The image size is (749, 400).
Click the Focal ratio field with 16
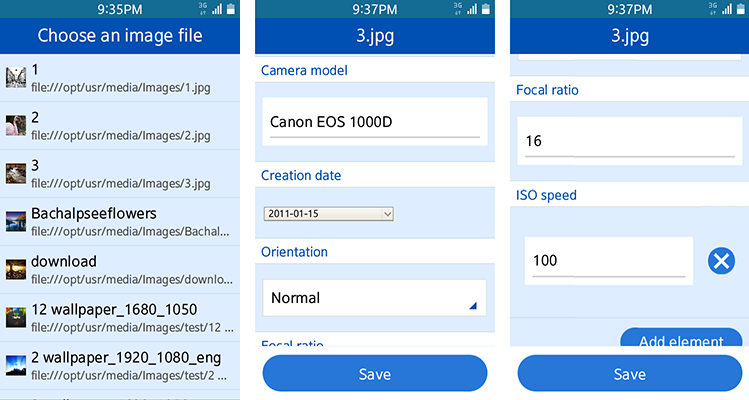629,141
